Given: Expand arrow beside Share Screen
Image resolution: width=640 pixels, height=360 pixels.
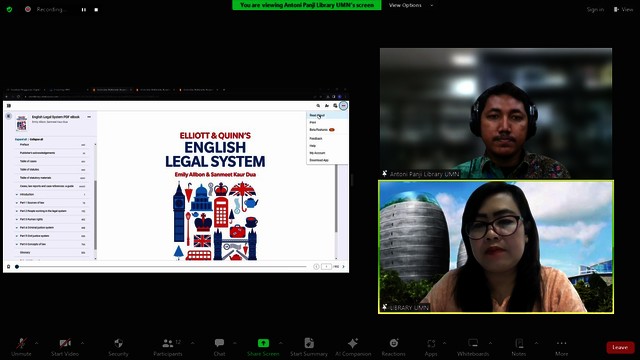Looking at the screenshot, I should click(x=280, y=343).
